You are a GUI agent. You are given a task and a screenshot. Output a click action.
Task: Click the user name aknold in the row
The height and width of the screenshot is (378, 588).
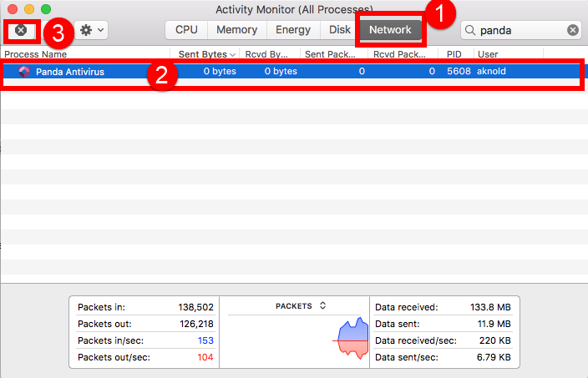click(x=491, y=71)
